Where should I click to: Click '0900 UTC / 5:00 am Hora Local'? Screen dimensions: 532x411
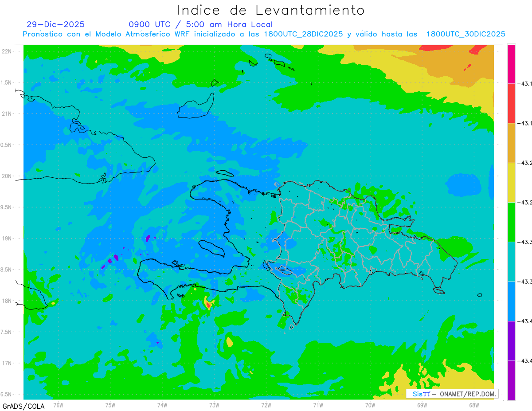pos(201,24)
